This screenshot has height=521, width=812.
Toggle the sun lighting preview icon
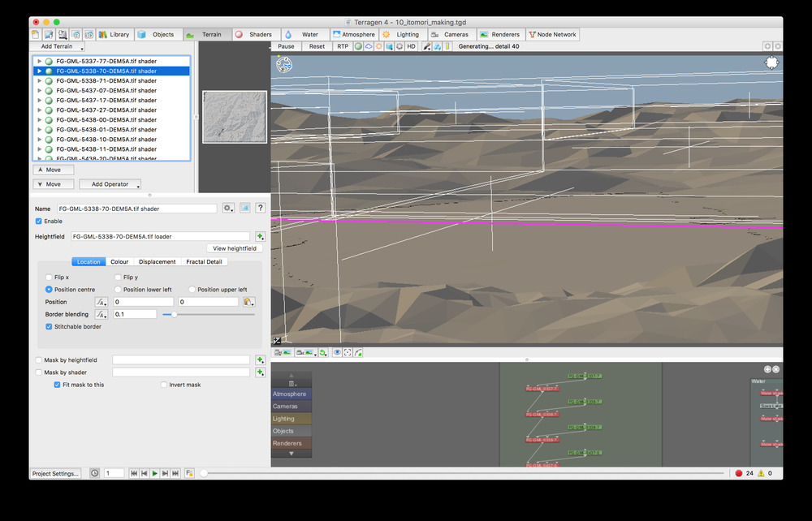point(378,46)
